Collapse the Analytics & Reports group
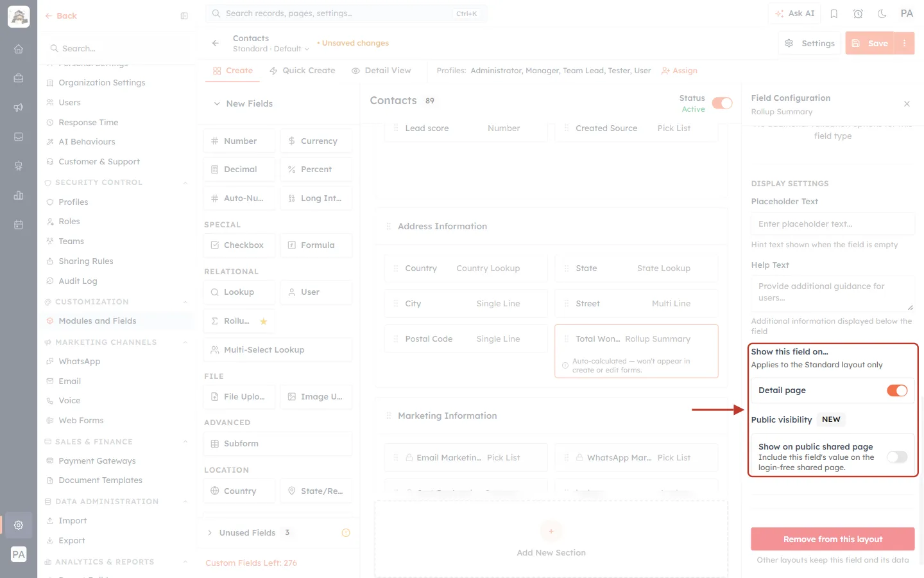Image resolution: width=924 pixels, height=578 pixels. (x=185, y=562)
